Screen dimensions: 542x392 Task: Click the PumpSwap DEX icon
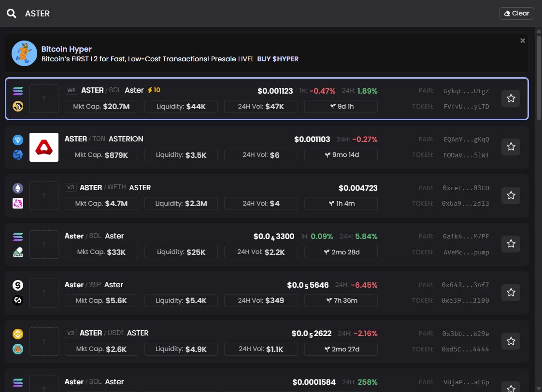click(18, 252)
